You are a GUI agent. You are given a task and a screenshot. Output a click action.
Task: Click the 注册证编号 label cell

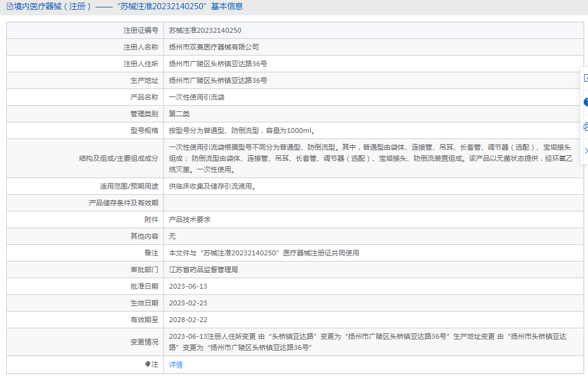[141, 30]
